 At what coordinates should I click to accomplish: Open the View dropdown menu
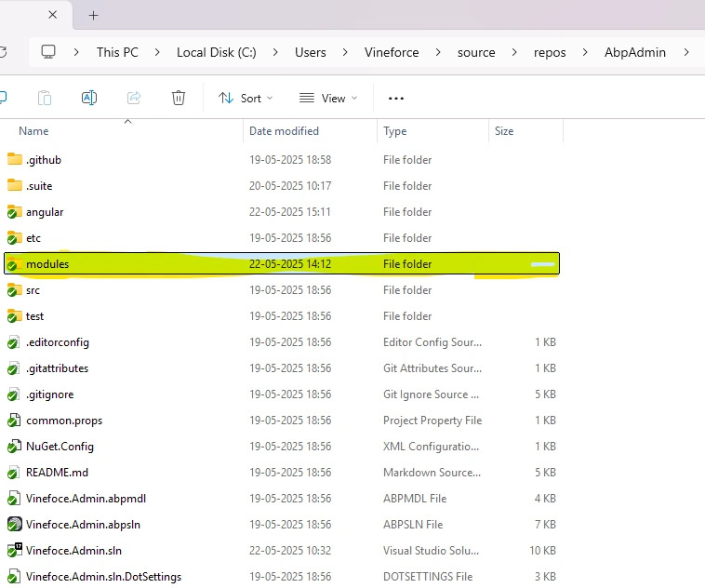pos(328,98)
